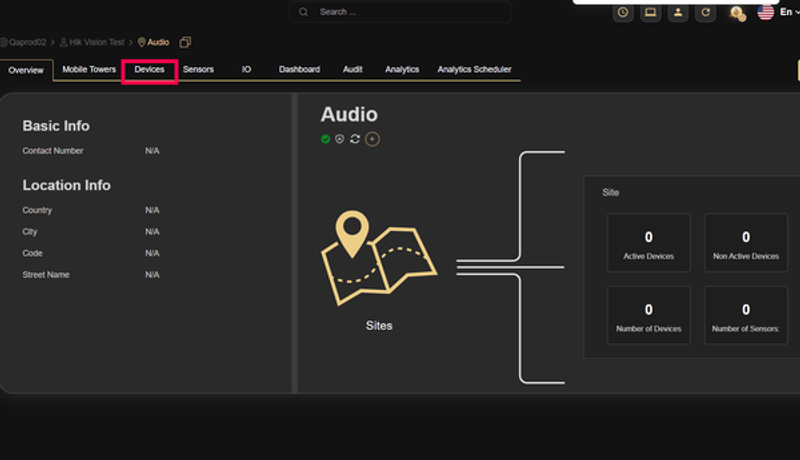Screen dimensions: 800x460
Task: Open the Dashboard tab
Action: [x=299, y=69]
